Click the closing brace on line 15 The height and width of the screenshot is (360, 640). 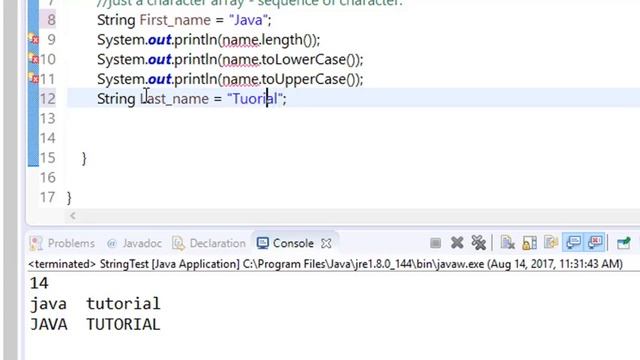(x=84, y=158)
